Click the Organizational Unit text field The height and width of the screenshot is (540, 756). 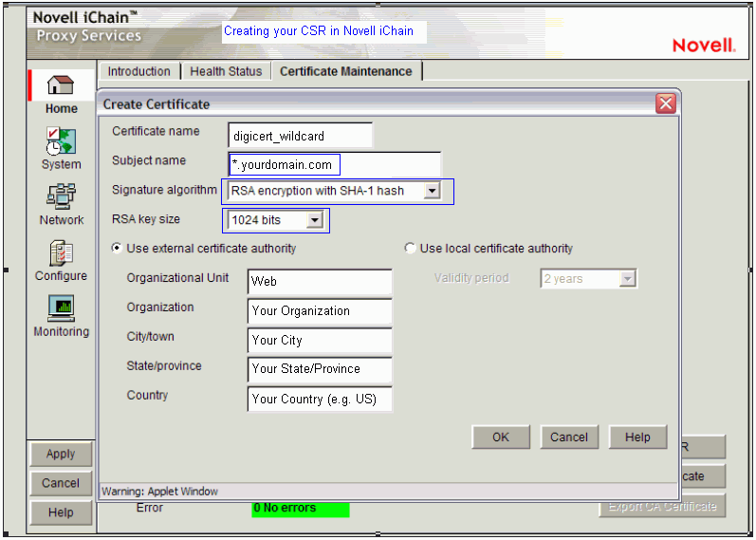click(x=320, y=282)
